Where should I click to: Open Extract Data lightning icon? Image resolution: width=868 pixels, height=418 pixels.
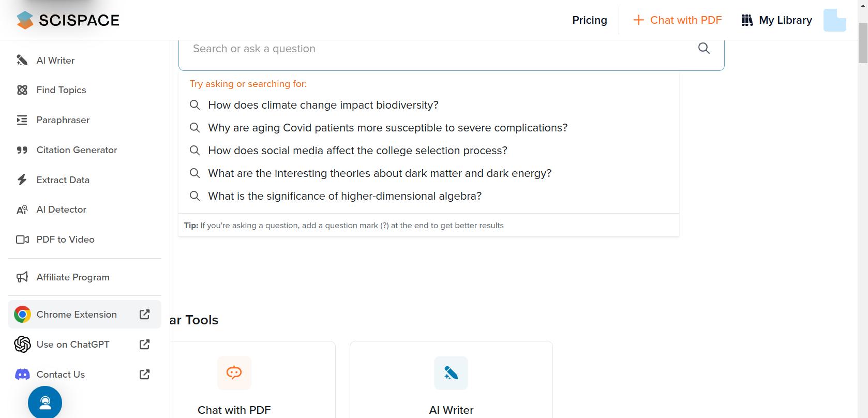pyautogui.click(x=22, y=180)
